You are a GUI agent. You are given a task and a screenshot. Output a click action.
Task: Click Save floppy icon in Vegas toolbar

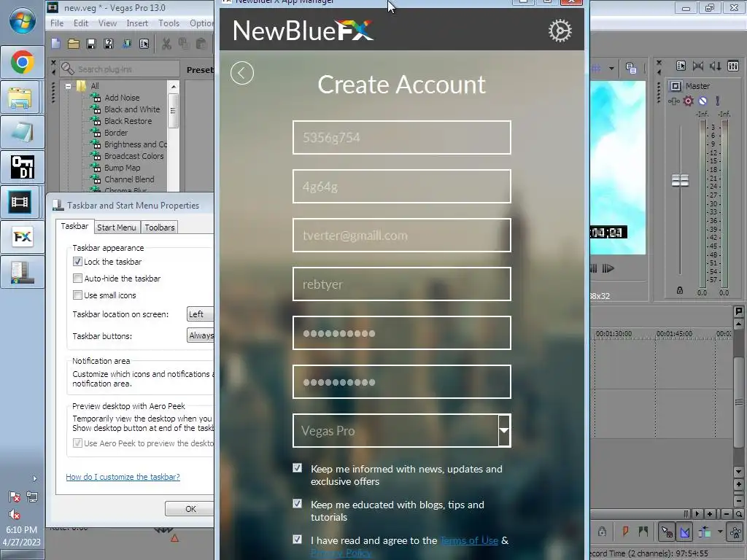pos(91,44)
